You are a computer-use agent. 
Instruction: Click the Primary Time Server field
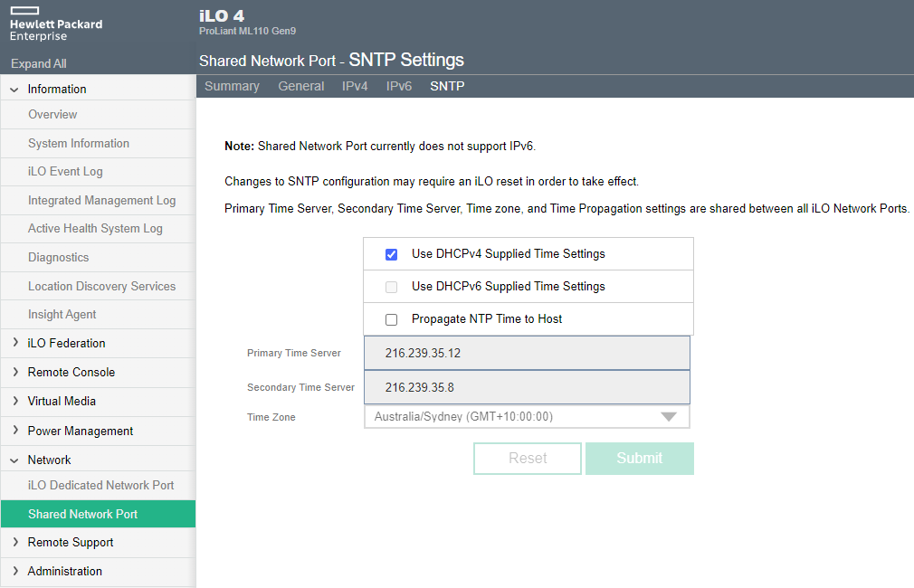527,351
